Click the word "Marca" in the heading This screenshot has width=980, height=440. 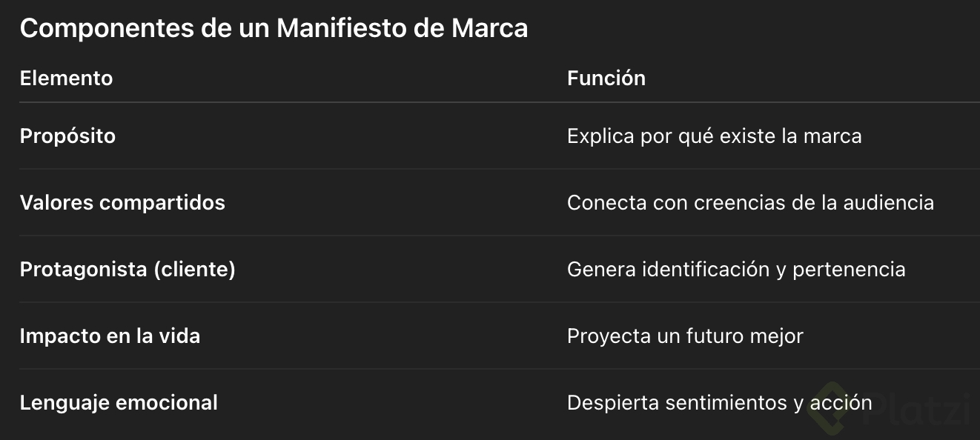pos(492,29)
